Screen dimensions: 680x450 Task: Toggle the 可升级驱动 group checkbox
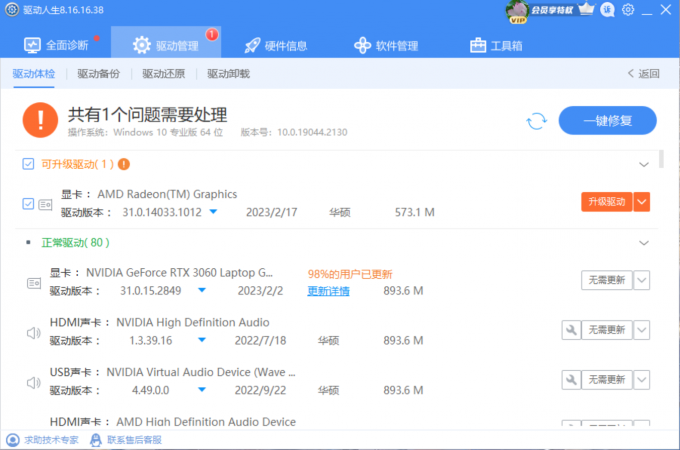tap(28, 164)
